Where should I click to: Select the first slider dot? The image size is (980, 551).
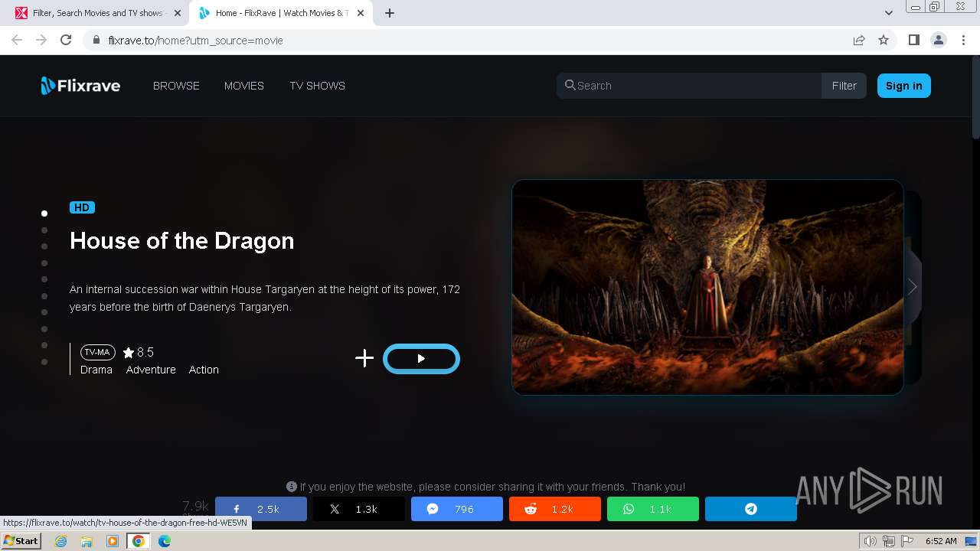click(44, 214)
